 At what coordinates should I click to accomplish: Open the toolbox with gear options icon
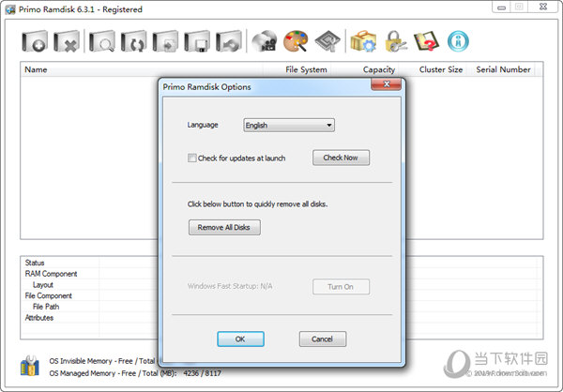click(x=363, y=41)
